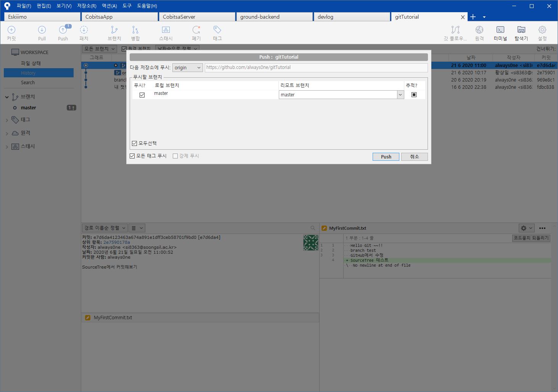This screenshot has width=558, height=392.
Task: Click the three-dots more options icon
Action: click(x=542, y=228)
